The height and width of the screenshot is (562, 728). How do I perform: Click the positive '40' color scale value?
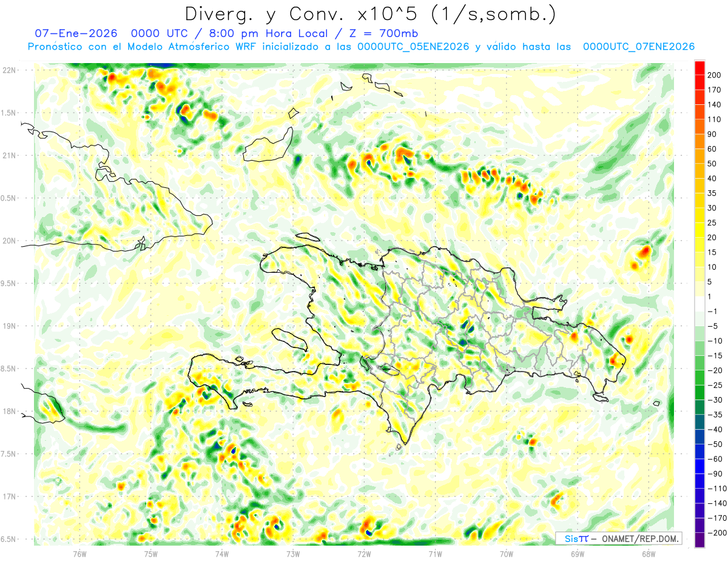pos(713,178)
